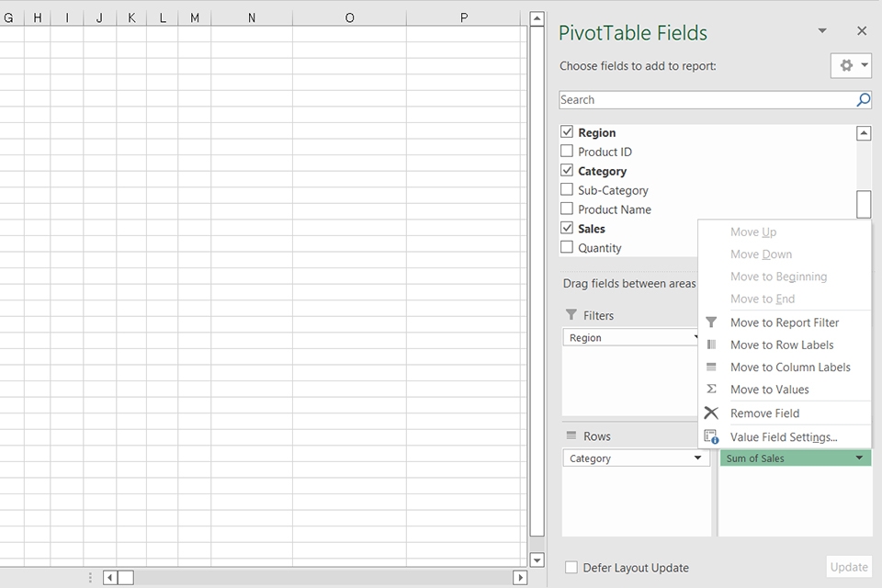This screenshot has width=882, height=588.
Task: Click the Rows area icon
Action: tap(571, 435)
